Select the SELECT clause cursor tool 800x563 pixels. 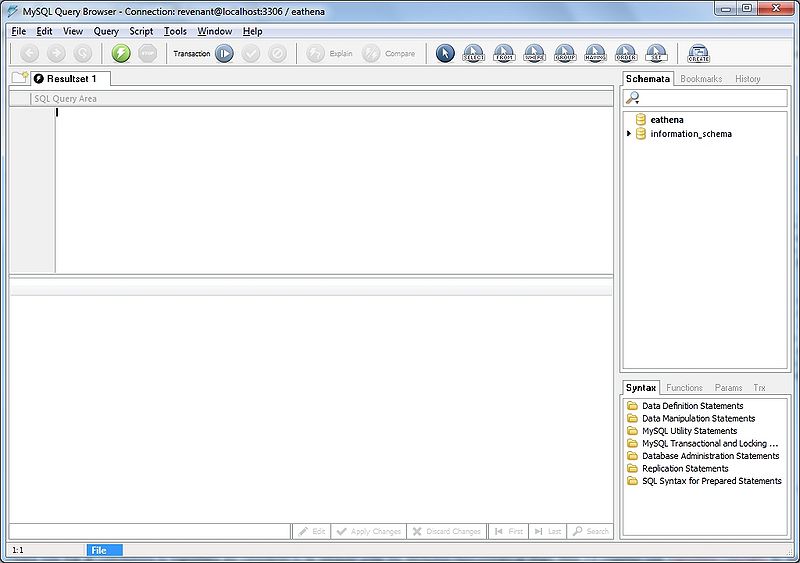[473, 53]
